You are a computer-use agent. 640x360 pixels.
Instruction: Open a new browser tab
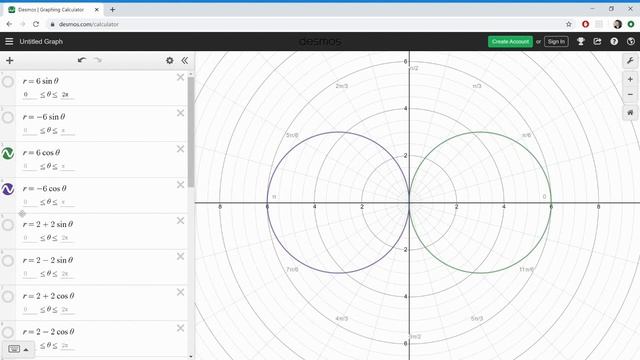[x=112, y=9]
